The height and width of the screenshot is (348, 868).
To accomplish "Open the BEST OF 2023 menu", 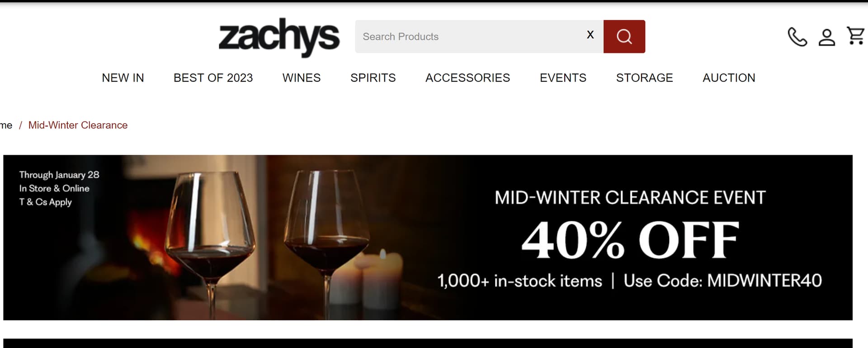I will click(213, 78).
